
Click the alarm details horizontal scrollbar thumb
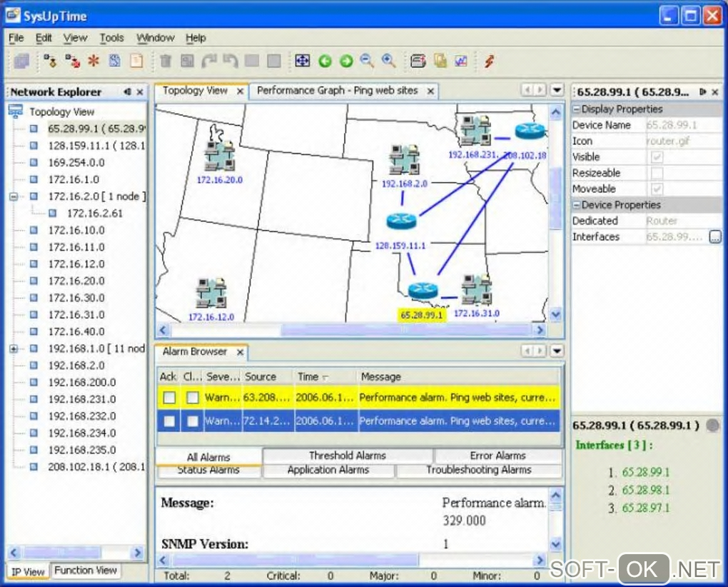pos(295,560)
